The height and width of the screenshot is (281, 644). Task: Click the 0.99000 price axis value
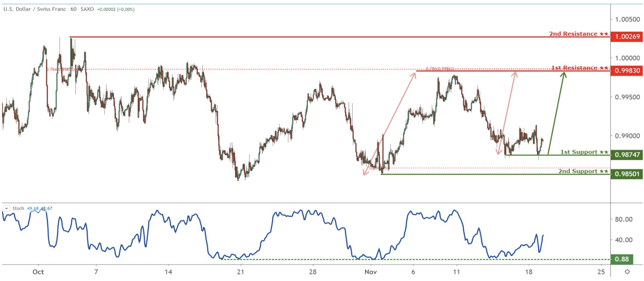[x=627, y=136]
